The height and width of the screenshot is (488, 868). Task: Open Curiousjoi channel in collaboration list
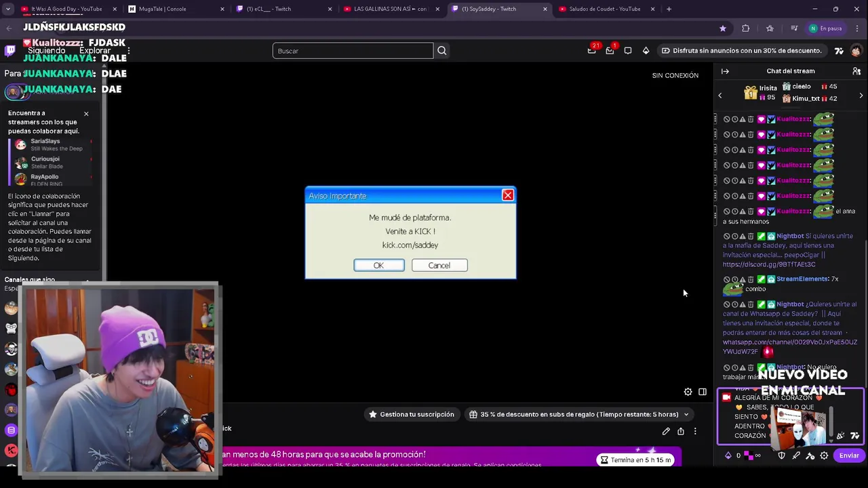[x=52, y=162]
